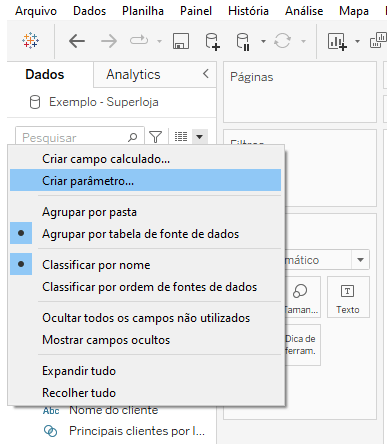Choose Criar parâmetro...
This screenshot has height=444, width=387.
click(145, 180)
